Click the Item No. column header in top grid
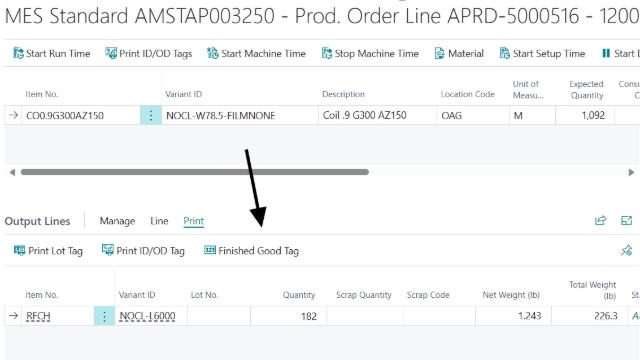 (x=42, y=94)
